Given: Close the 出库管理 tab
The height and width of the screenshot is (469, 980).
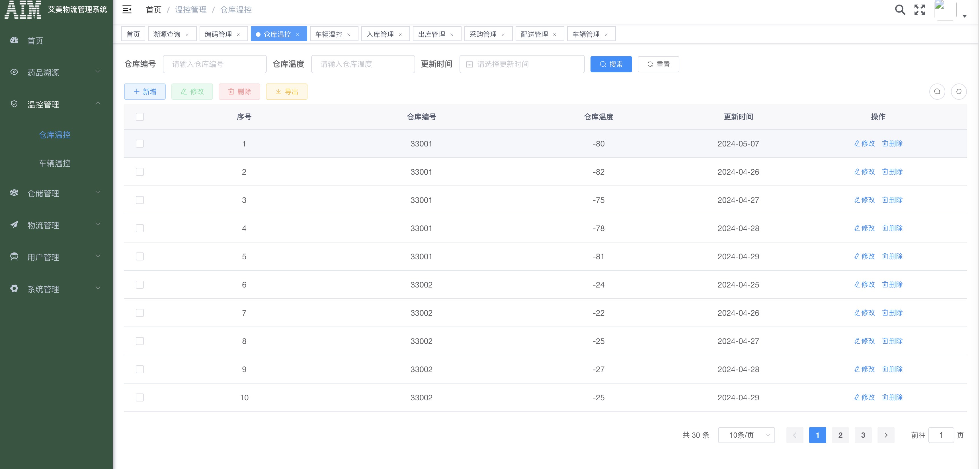Looking at the screenshot, I should tap(452, 35).
